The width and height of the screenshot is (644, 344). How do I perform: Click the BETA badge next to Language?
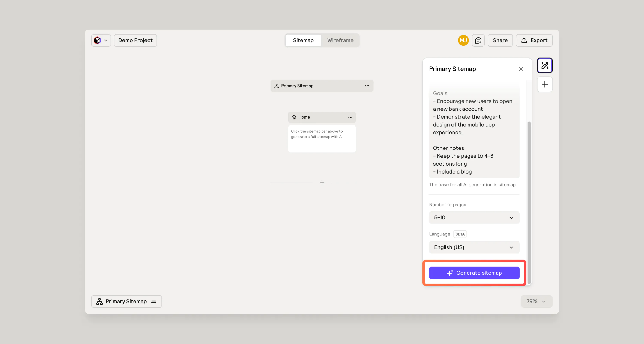click(x=460, y=234)
